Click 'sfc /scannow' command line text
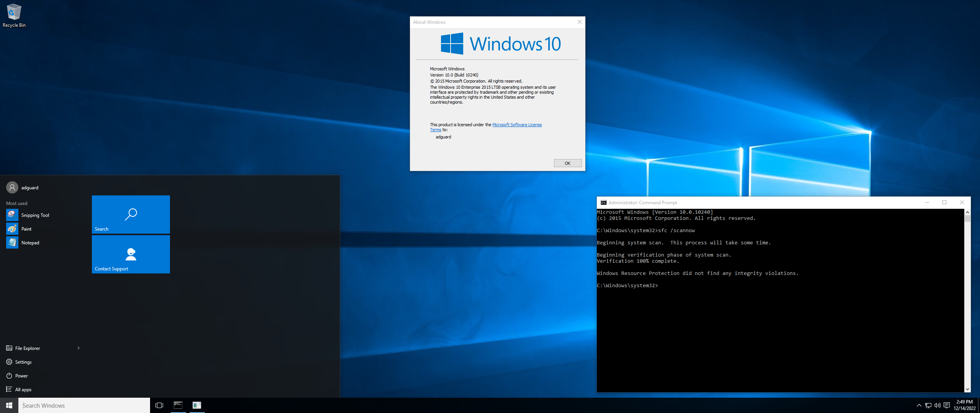Image resolution: width=980 pixels, height=413 pixels. pyautogui.click(x=676, y=231)
